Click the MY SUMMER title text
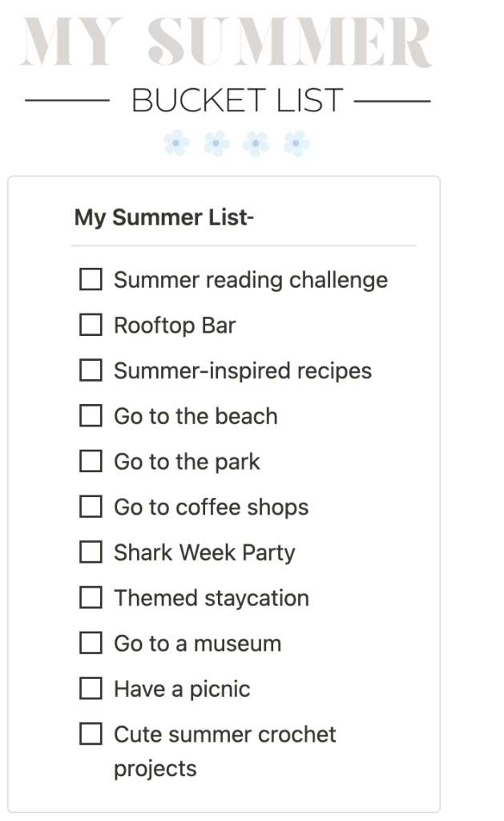 227,42
